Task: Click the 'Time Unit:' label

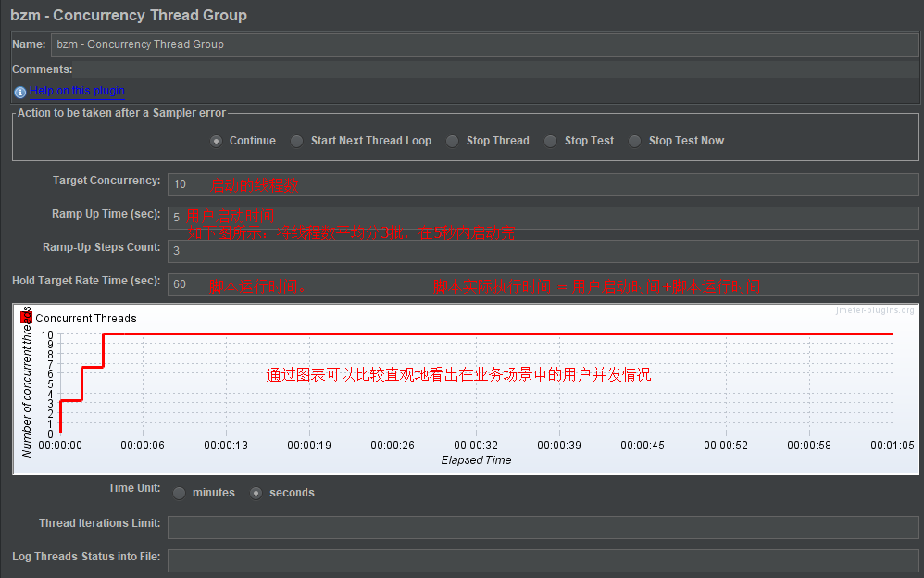Action: tap(134, 488)
